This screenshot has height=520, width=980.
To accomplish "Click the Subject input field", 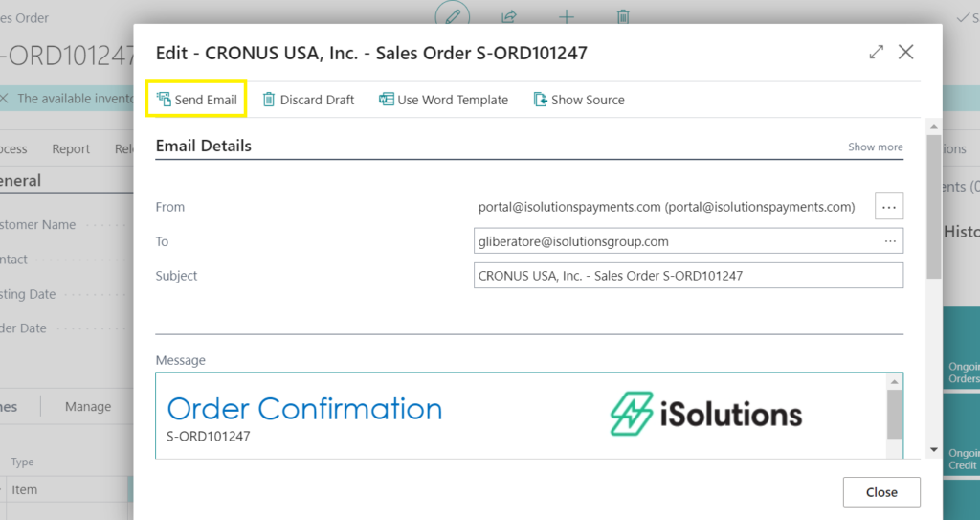I will coord(688,276).
